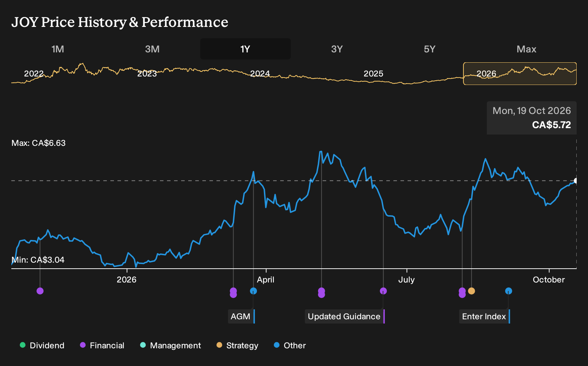Switch to the 3M range tab
The width and height of the screenshot is (588, 366).
click(x=152, y=49)
